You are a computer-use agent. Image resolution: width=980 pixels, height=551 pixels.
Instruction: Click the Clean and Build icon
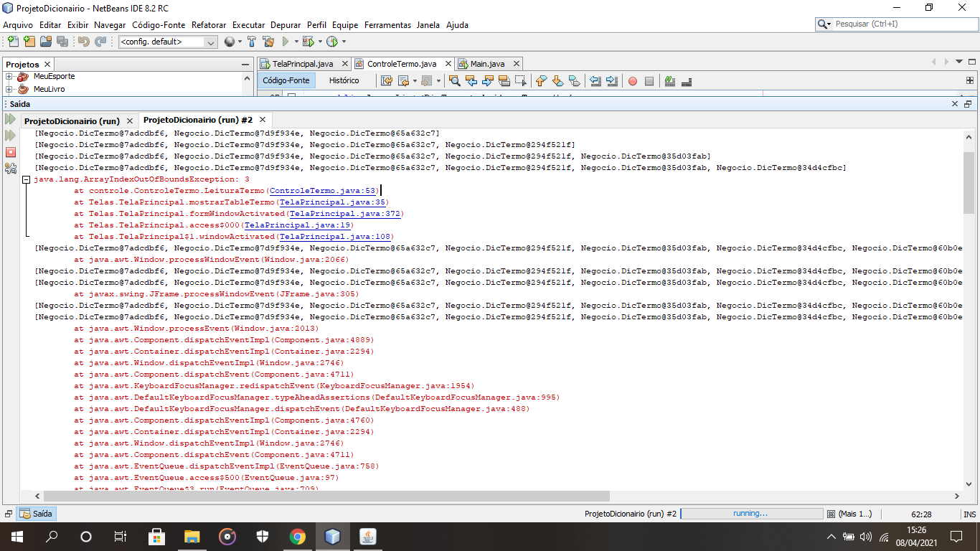coord(268,42)
